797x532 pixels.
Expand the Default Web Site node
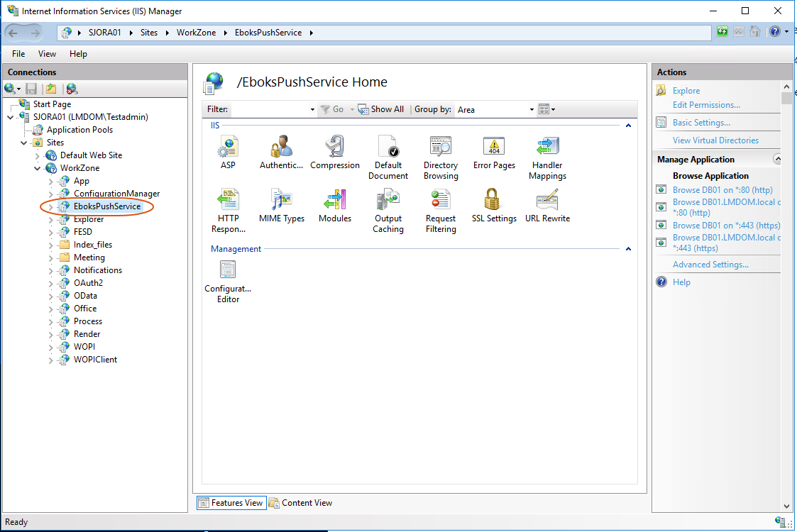37,155
